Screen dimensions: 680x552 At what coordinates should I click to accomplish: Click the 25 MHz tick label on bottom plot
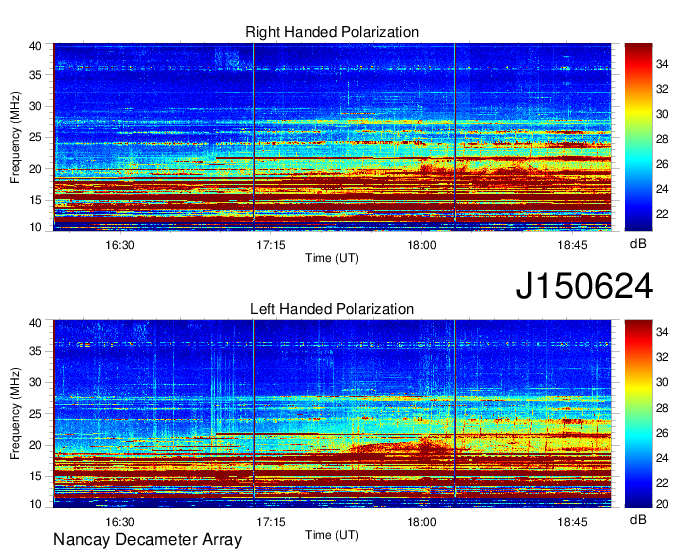point(35,414)
